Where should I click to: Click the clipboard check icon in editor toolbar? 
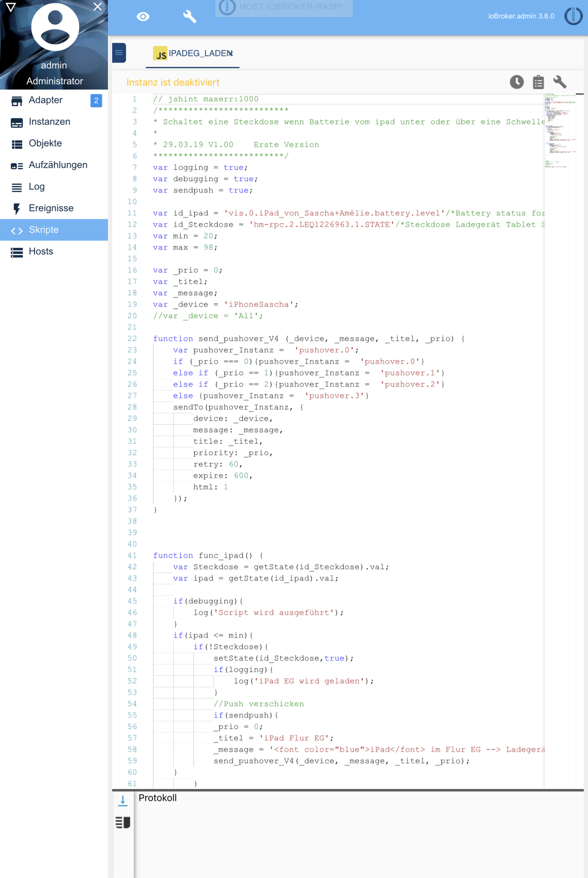(538, 82)
